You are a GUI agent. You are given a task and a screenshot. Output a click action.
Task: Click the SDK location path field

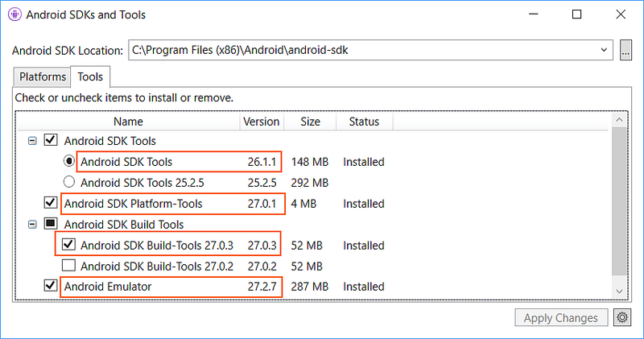click(x=362, y=51)
